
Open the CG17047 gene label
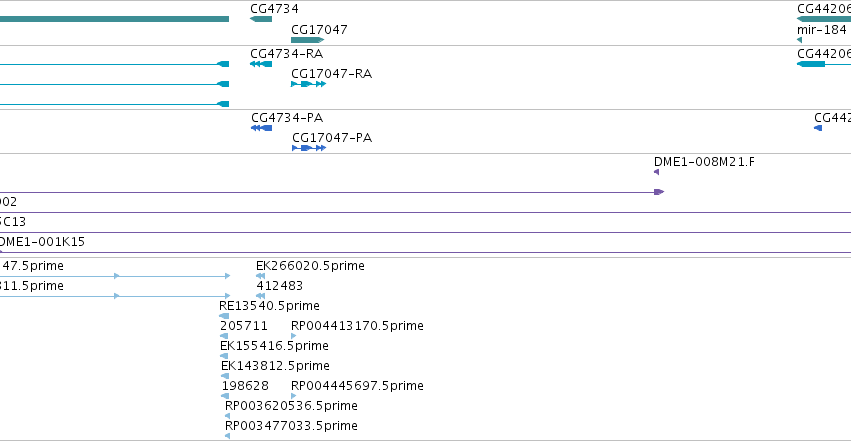click(319, 29)
